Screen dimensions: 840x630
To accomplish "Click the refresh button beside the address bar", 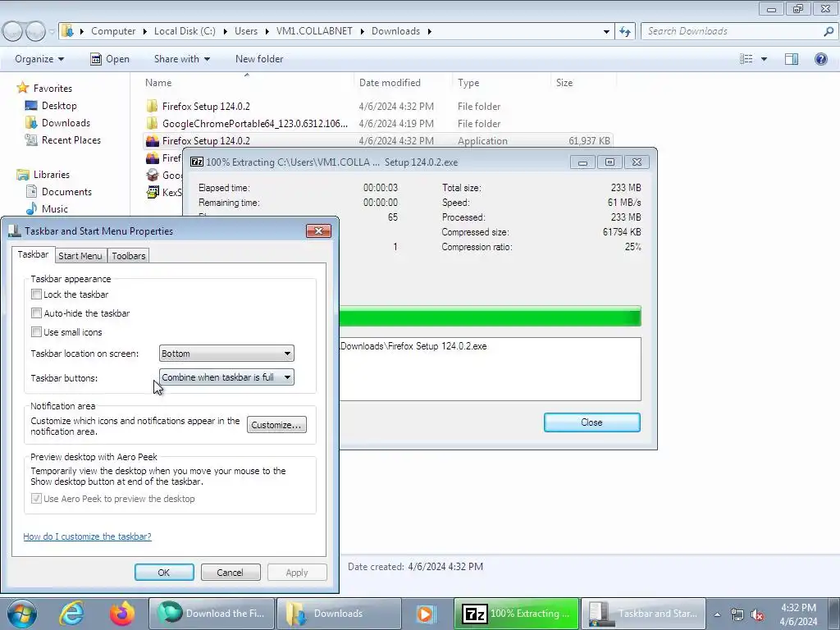I will pyautogui.click(x=624, y=31).
